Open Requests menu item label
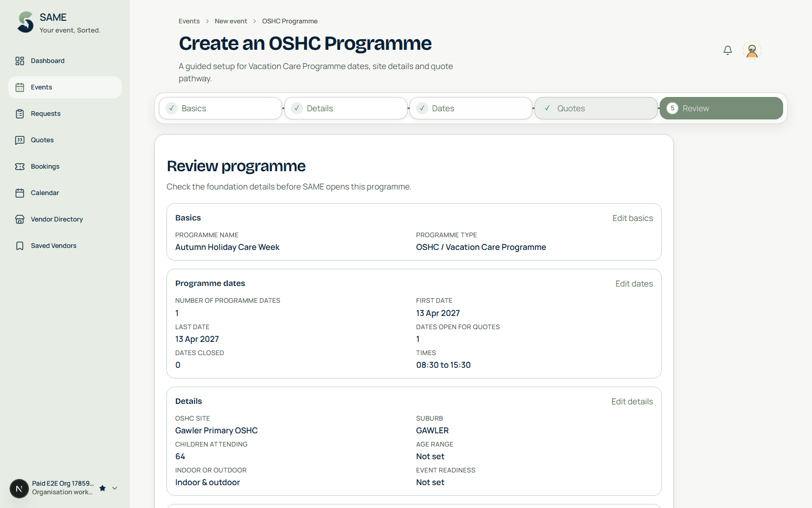Viewport: 812px width, 508px height. pos(46,114)
